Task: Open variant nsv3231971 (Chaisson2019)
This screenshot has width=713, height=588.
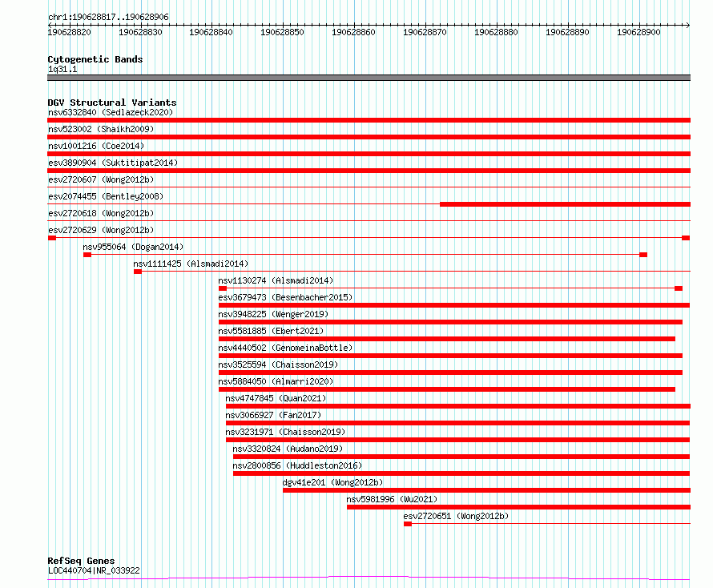Action: coord(285,432)
